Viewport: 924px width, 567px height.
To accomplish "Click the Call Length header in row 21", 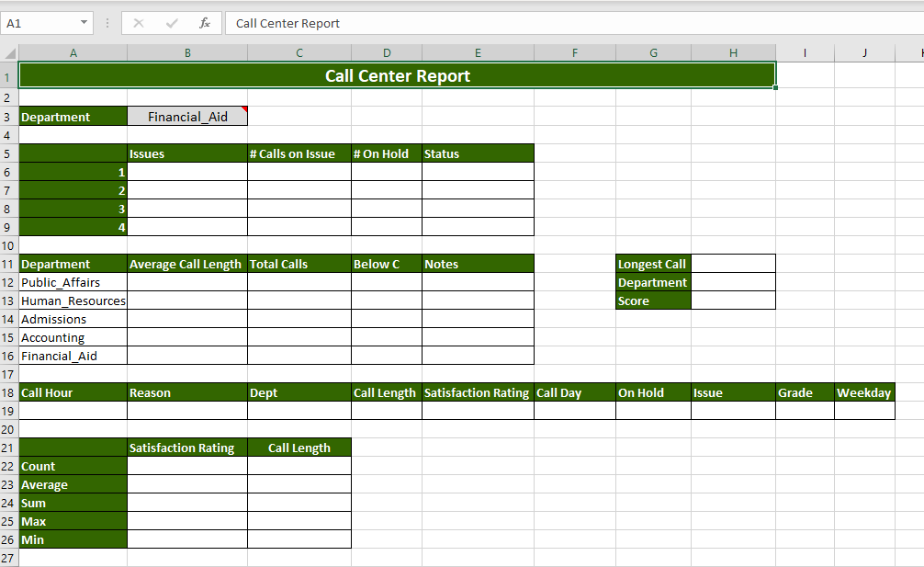I will tap(299, 448).
